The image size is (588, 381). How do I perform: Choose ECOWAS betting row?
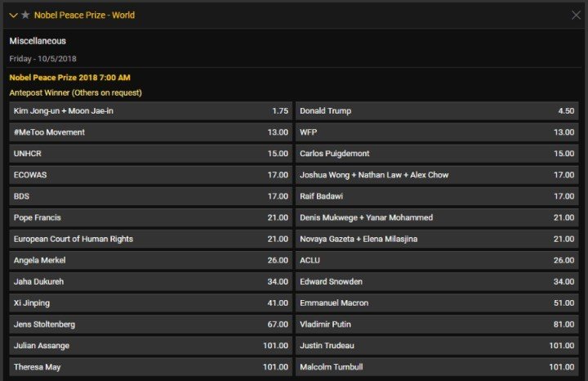click(151, 175)
